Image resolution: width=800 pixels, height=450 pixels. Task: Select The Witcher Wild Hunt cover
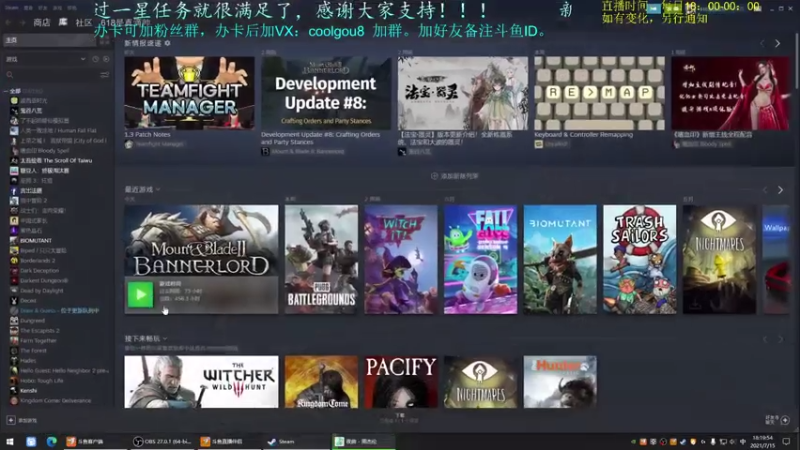202,382
